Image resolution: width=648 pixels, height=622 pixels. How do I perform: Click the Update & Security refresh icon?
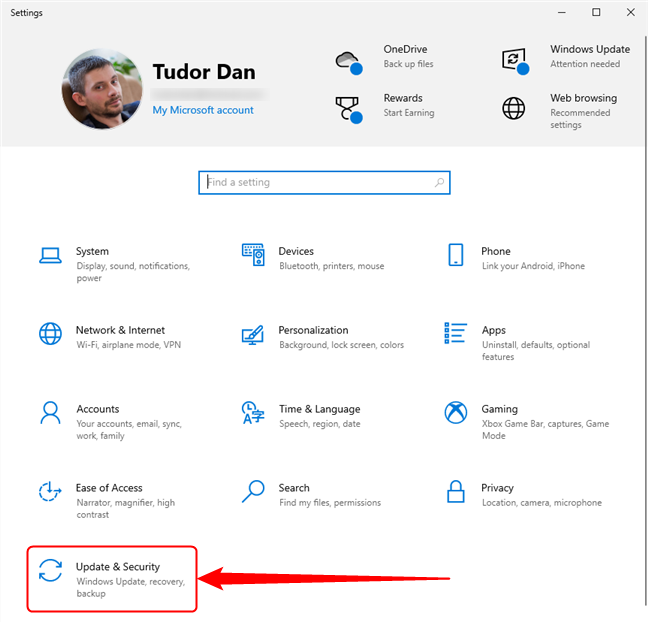pos(50,570)
